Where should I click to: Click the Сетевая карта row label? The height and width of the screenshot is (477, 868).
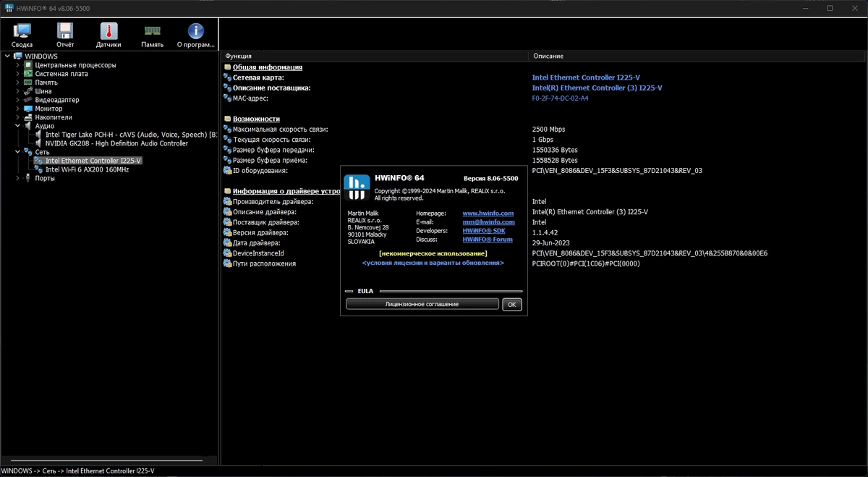(258, 77)
